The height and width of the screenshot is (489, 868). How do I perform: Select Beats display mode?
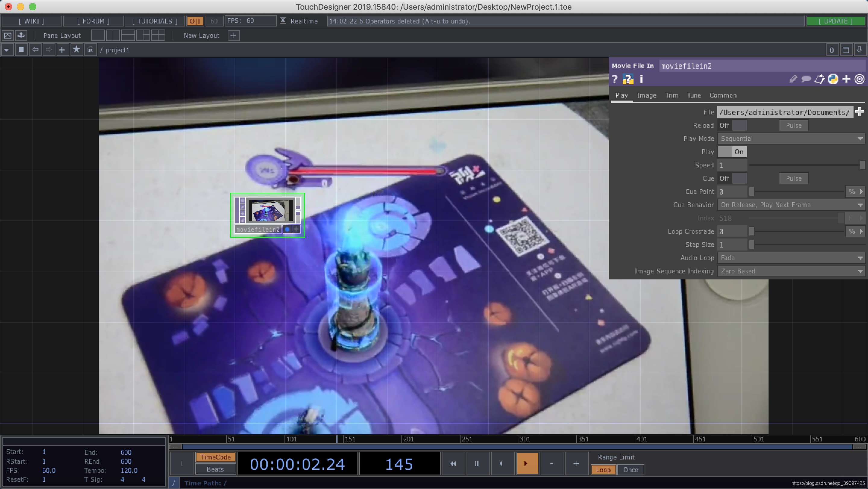(216, 469)
